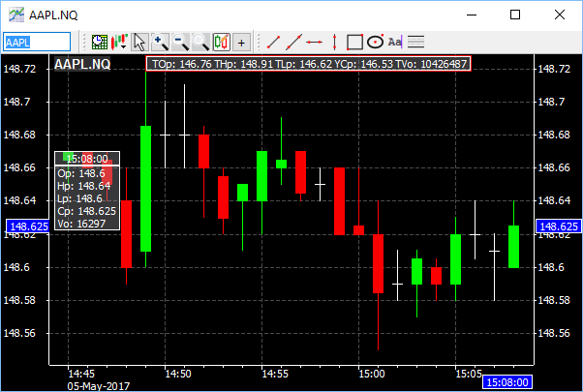Viewport: 583px width, 392px height.
Task: Select the rectangle drawing tool
Action: (354, 42)
